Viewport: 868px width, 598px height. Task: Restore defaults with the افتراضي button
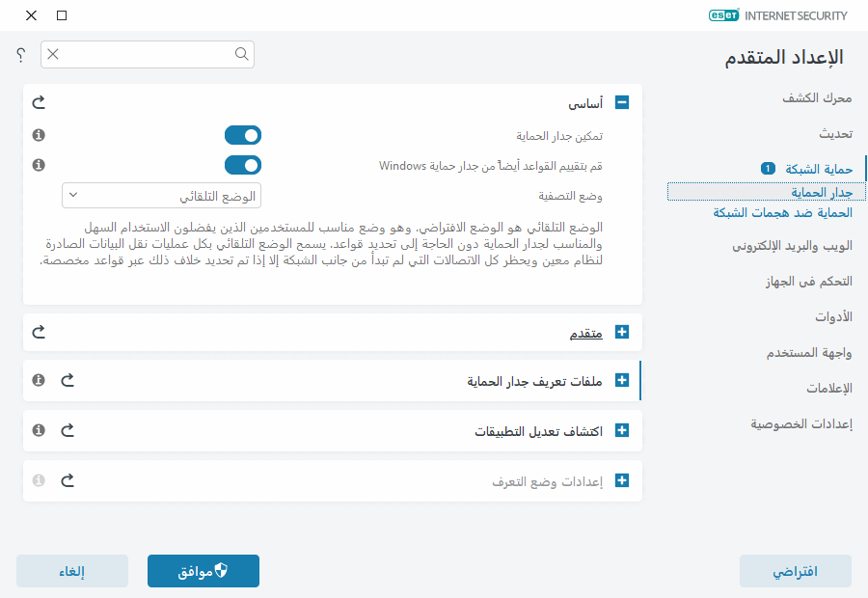pos(795,570)
